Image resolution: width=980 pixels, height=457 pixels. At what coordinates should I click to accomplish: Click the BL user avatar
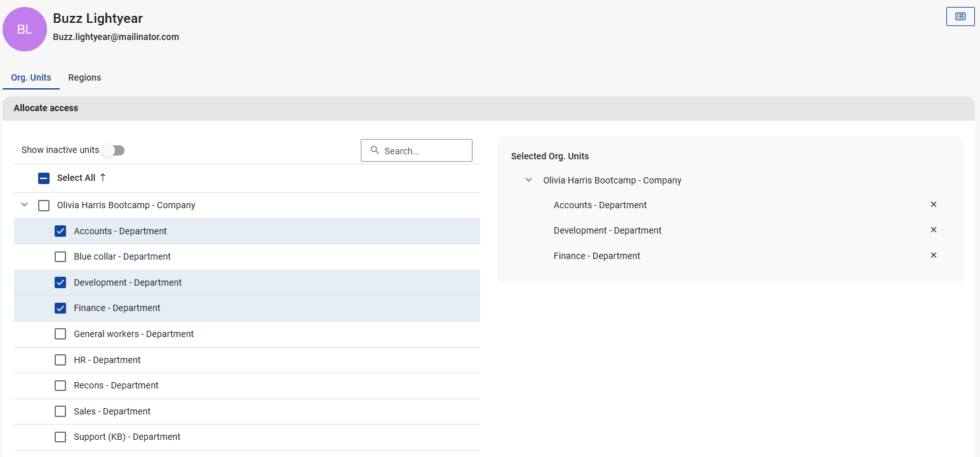pos(25,29)
